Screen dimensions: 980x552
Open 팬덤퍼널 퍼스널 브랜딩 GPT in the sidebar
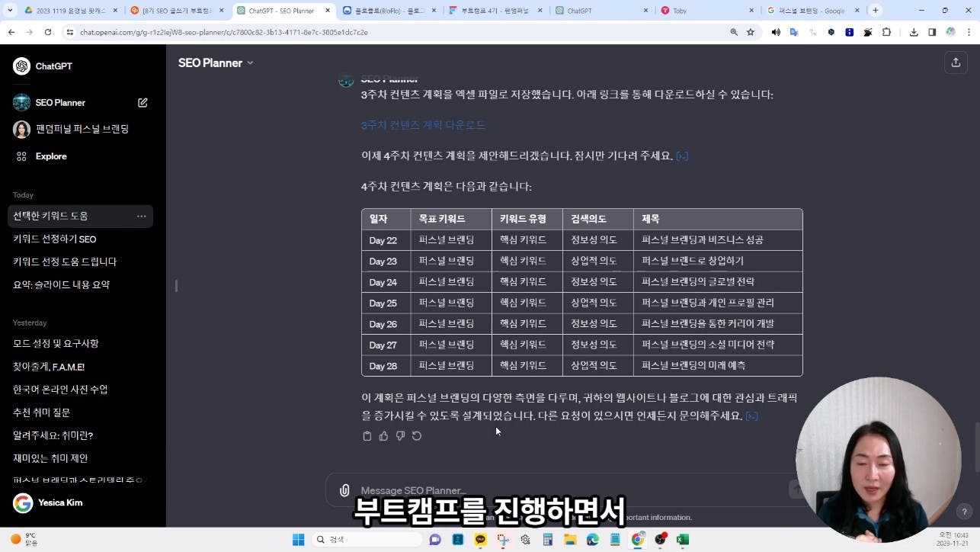pyautogui.click(x=71, y=129)
